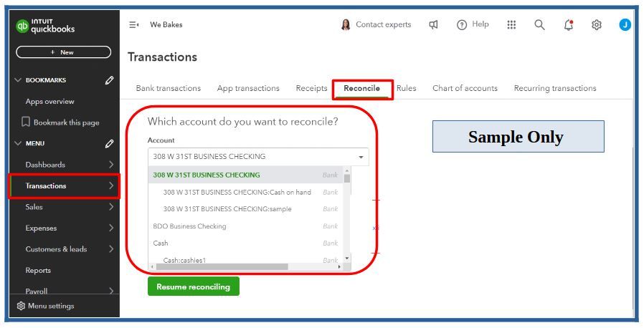The height and width of the screenshot is (328, 644).
Task: Open the Account dropdown arrow
Action: point(361,157)
